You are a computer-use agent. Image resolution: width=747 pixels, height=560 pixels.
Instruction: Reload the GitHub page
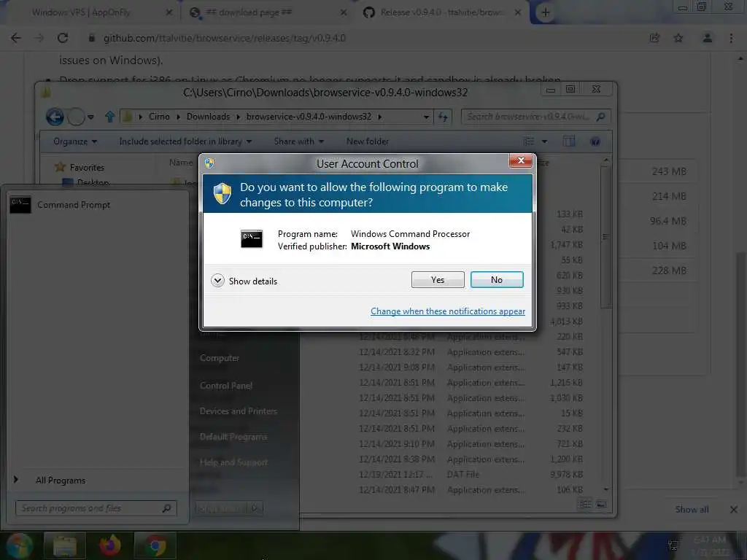(x=63, y=38)
